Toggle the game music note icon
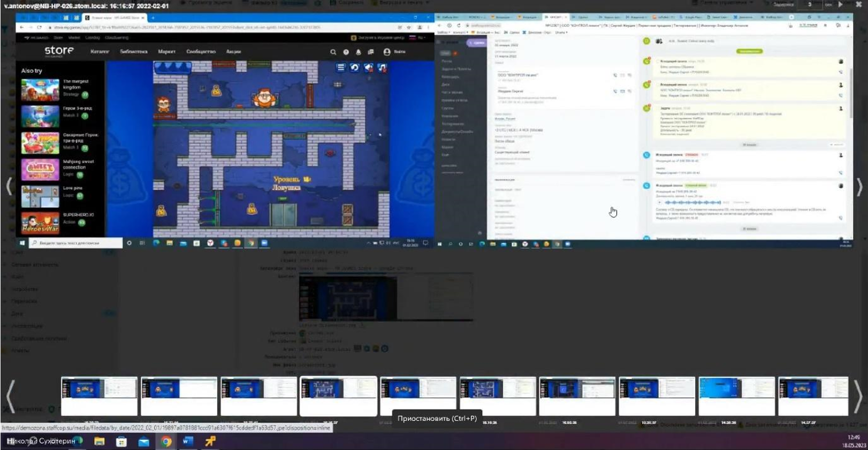The width and height of the screenshot is (868, 450). pos(382,67)
